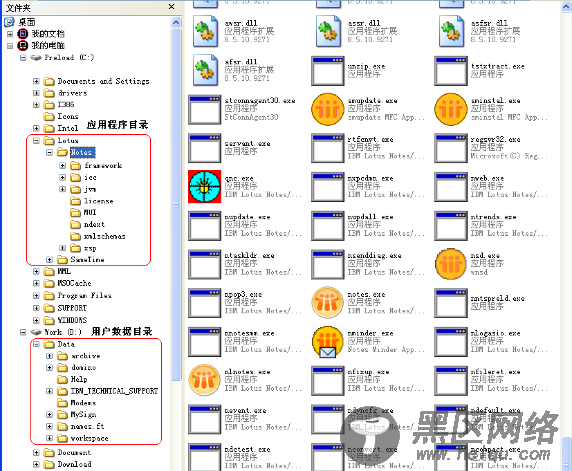The image size is (572, 471).
Task: Expand the Program Files folder node
Action: click(x=36, y=296)
